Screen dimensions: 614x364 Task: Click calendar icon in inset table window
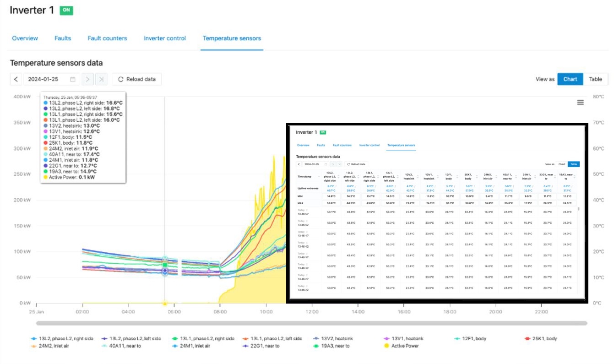[x=326, y=164]
